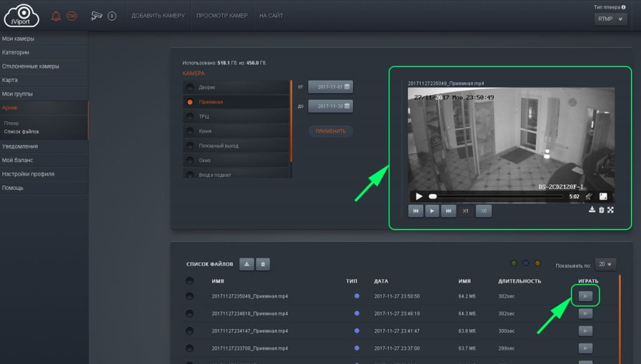The height and width of the screenshot is (364, 641).
Task: Check the box for 20171127234618_Приемная.mp4
Action: coord(190,313)
